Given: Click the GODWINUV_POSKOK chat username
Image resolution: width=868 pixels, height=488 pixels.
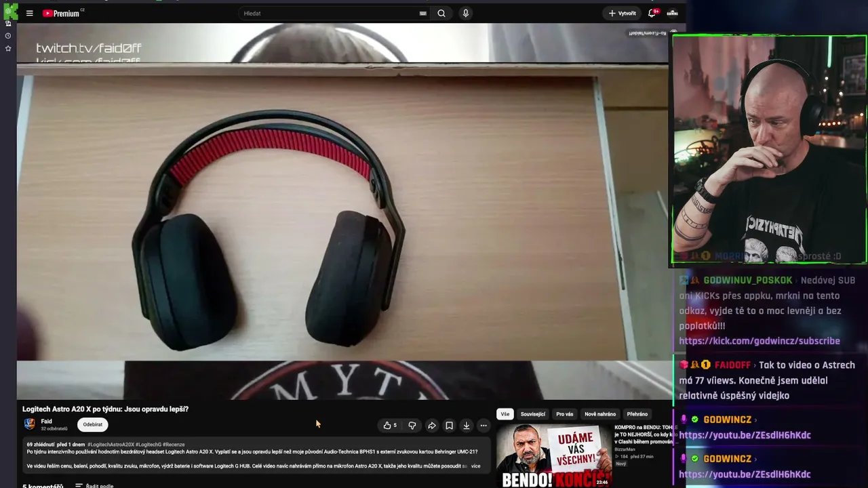Looking at the screenshot, I should tap(747, 280).
